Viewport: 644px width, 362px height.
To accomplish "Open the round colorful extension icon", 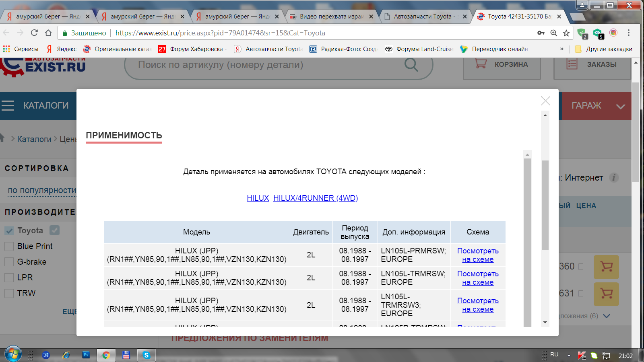I will coord(613,33).
